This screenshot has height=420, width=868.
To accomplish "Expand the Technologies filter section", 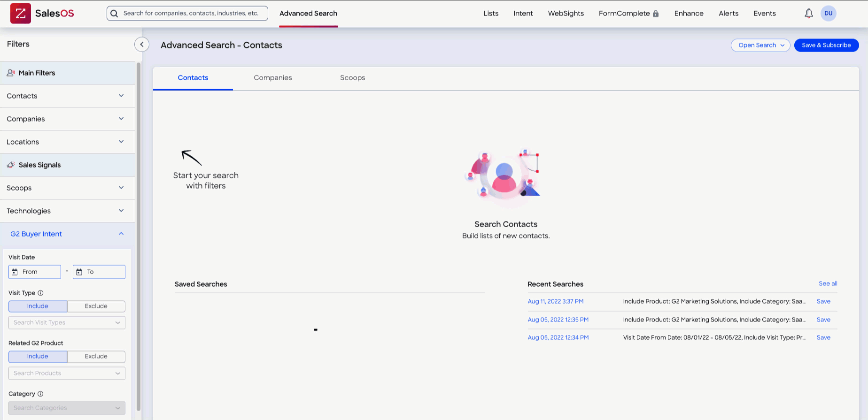I will [67, 211].
